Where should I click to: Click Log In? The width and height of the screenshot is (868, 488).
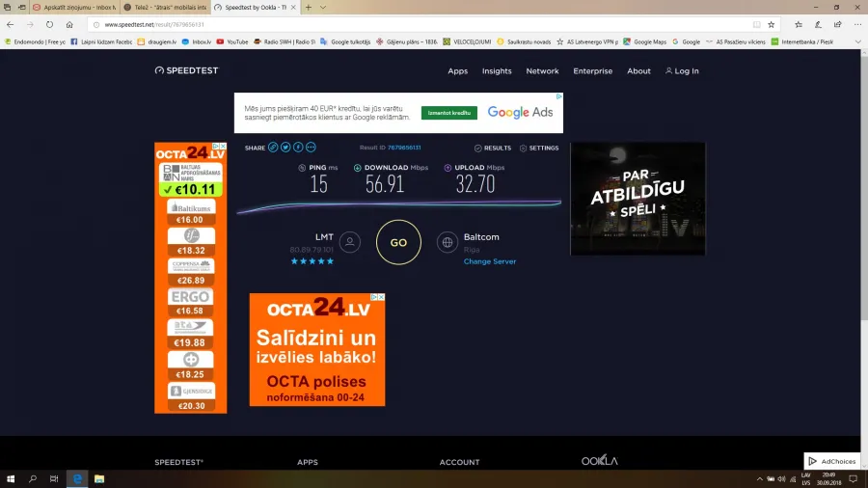682,70
